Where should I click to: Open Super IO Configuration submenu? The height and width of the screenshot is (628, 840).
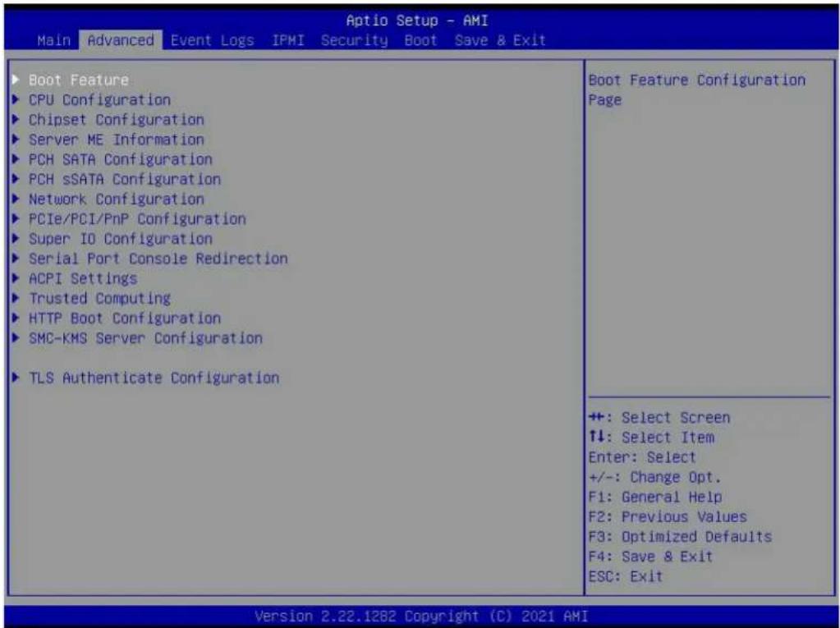pyautogui.click(x=121, y=239)
